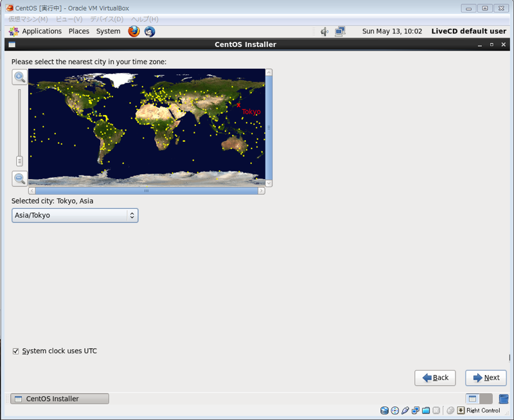Screen dimensions: 514x420
Task: Click the Next button
Action: (x=486, y=378)
